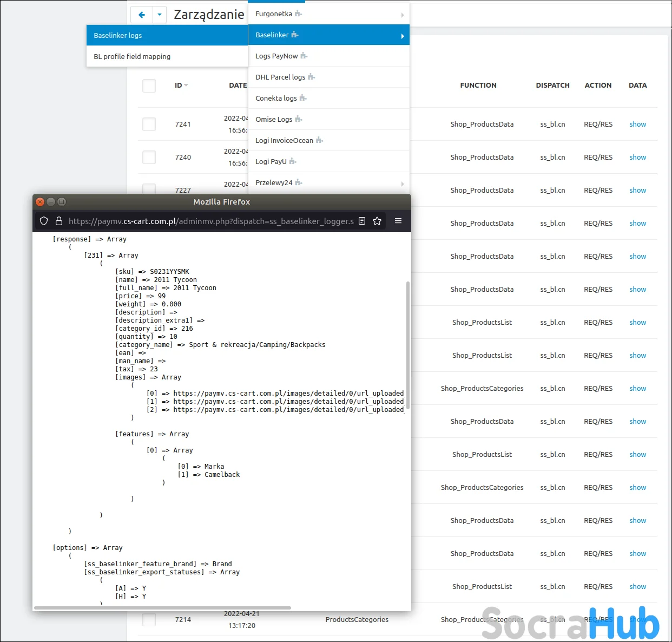Click the FUNCTION column header
This screenshot has width=672, height=642.
coord(478,86)
